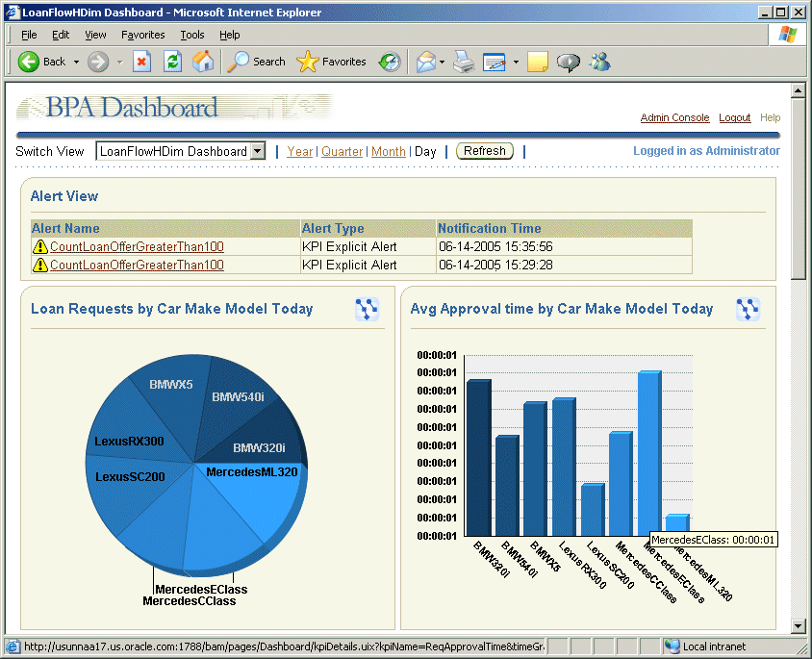Click the Forward arrow button
Viewport: 812px width, 659px height.
pyautogui.click(x=97, y=62)
